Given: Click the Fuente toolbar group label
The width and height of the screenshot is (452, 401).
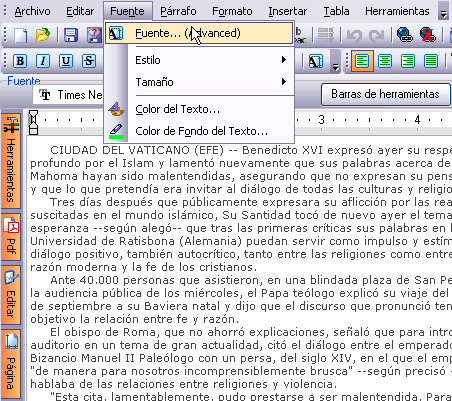Looking at the screenshot, I should click(x=24, y=81).
